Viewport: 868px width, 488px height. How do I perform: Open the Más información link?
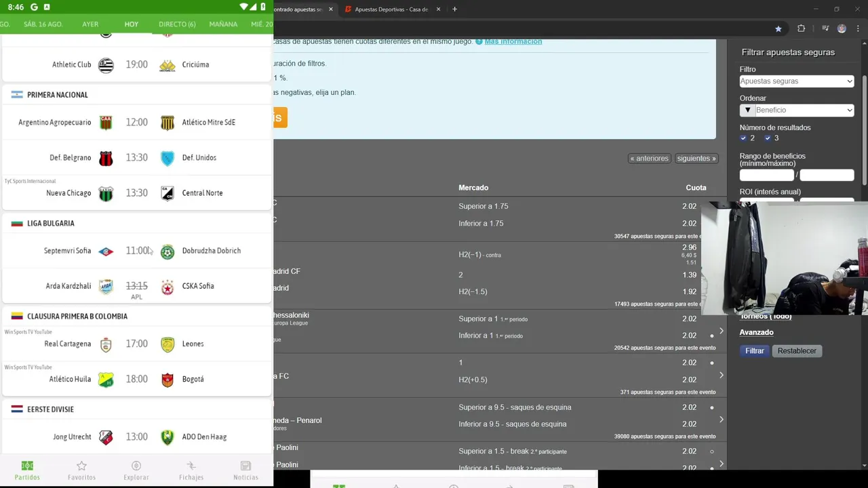coord(513,41)
